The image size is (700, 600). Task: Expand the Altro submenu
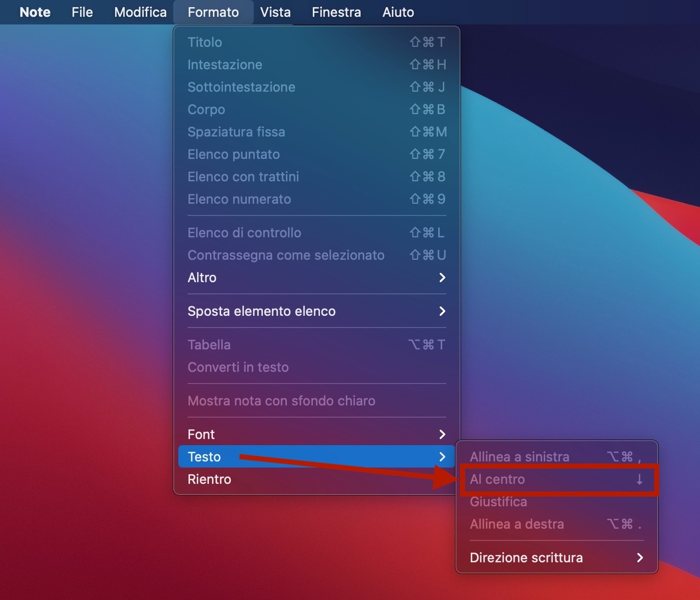point(316,278)
